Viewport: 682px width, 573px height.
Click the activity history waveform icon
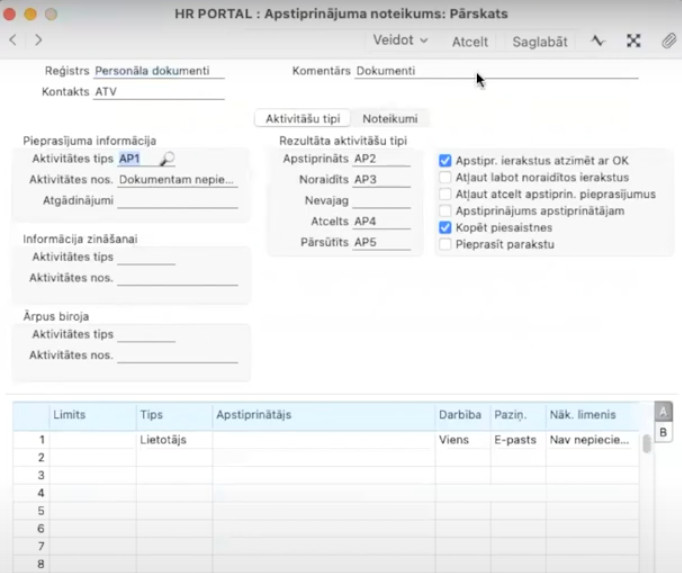[598, 41]
